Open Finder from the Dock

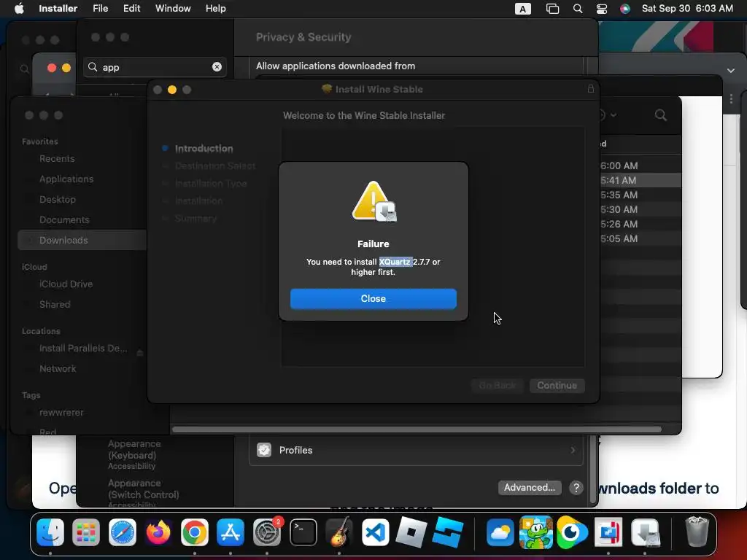50,532
